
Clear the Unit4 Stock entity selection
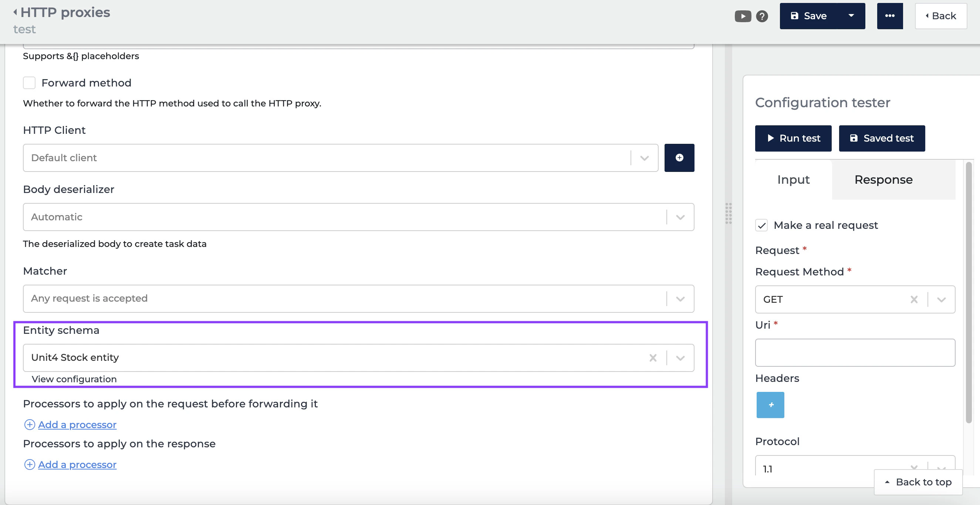click(x=653, y=358)
